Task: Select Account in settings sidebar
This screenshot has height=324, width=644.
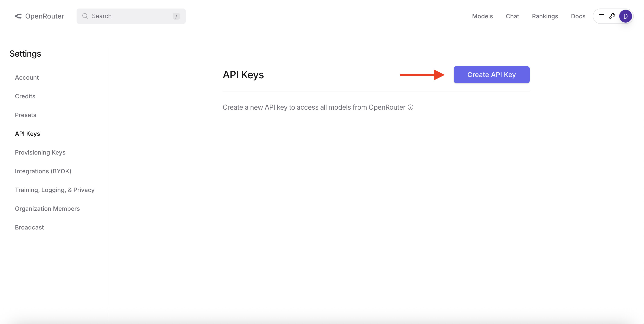Action: 27,78
